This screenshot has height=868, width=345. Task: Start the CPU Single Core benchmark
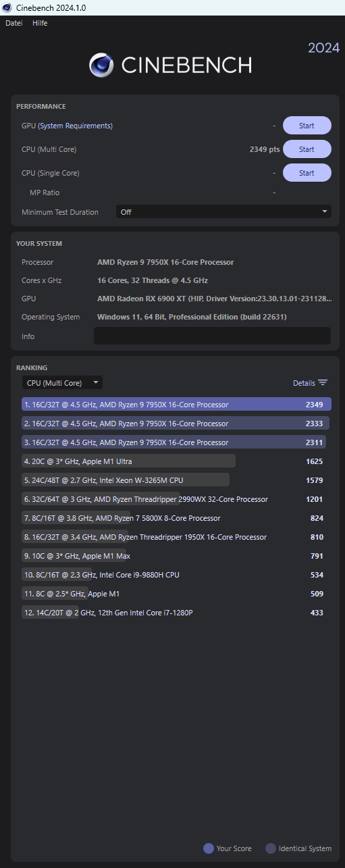pyautogui.click(x=307, y=173)
